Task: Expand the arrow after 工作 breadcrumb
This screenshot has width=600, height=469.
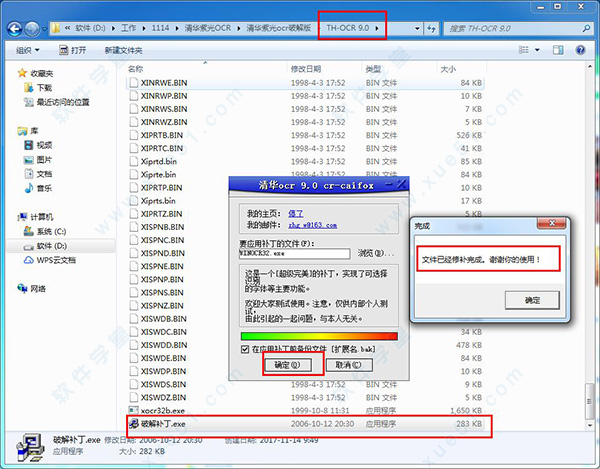Action: tap(144, 28)
